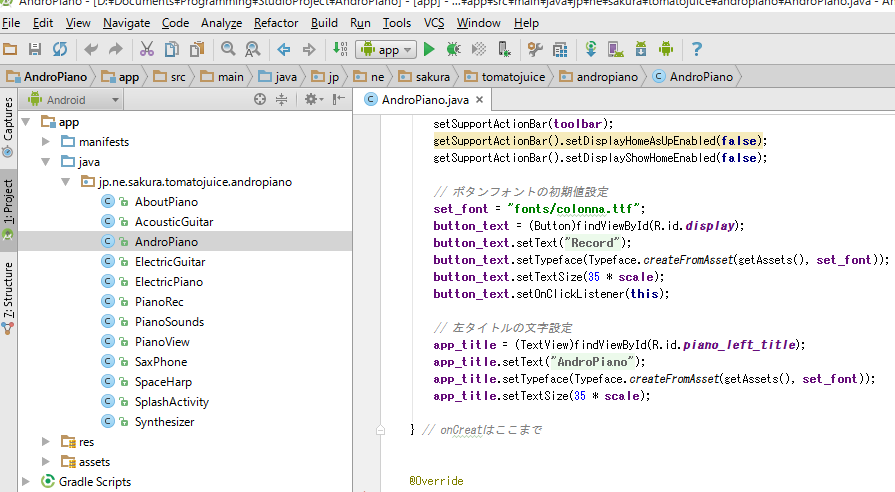The height and width of the screenshot is (492, 895).
Task: Close the AndroPiano.java tab
Action: (479, 100)
